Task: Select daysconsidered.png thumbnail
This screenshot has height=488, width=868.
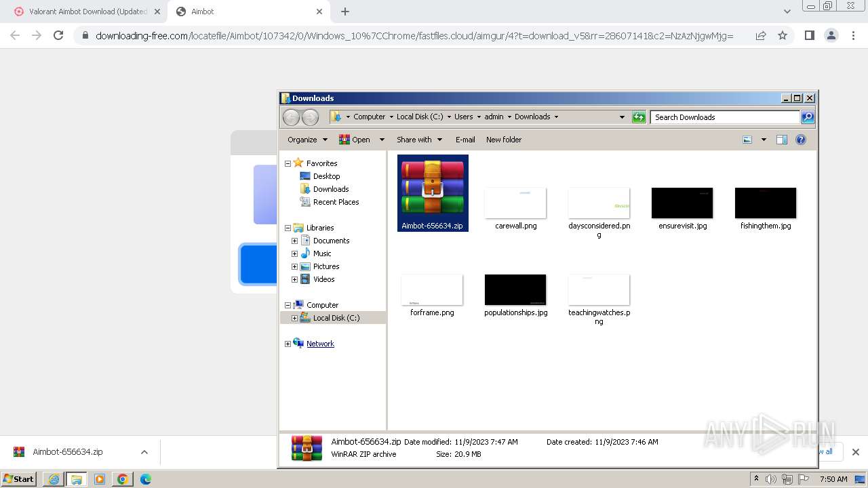Action: pos(599,203)
